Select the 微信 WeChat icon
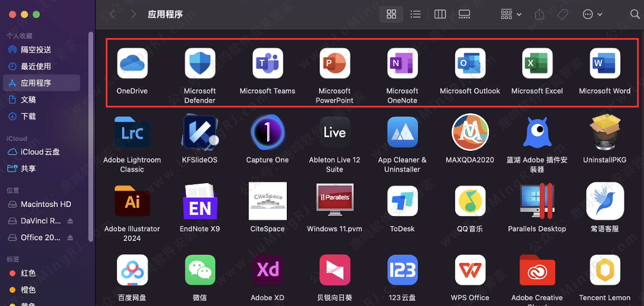 point(200,270)
